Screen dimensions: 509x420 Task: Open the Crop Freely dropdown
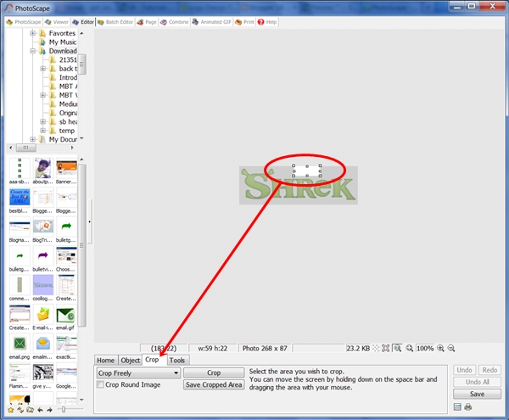[138, 373]
